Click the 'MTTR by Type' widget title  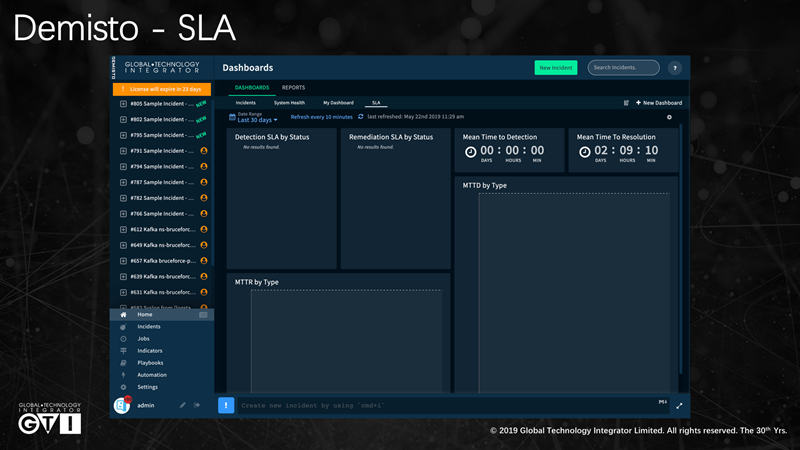tap(257, 282)
